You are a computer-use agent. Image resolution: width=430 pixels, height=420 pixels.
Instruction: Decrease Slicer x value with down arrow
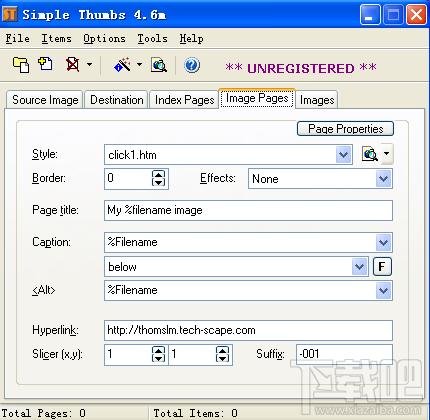158,358
